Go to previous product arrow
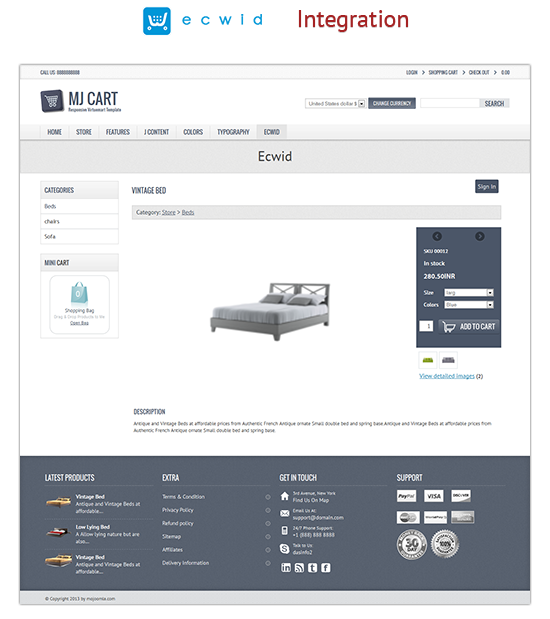Image resolution: width=550 pixels, height=619 pixels. pos(437,236)
